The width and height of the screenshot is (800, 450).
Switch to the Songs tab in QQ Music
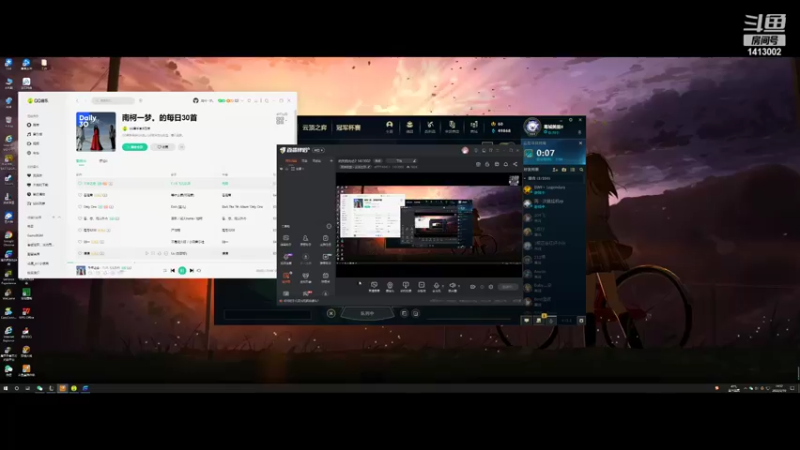pos(81,161)
